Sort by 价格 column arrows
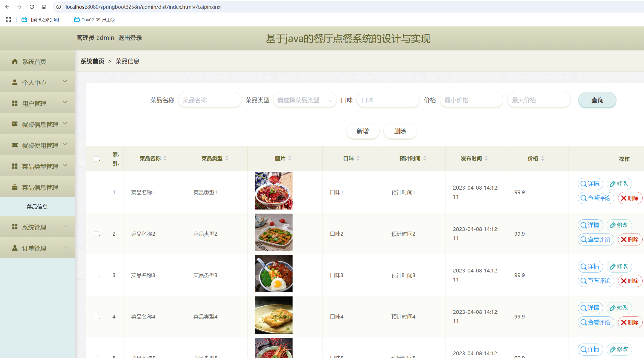This screenshot has height=358, width=644. point(543,158)
